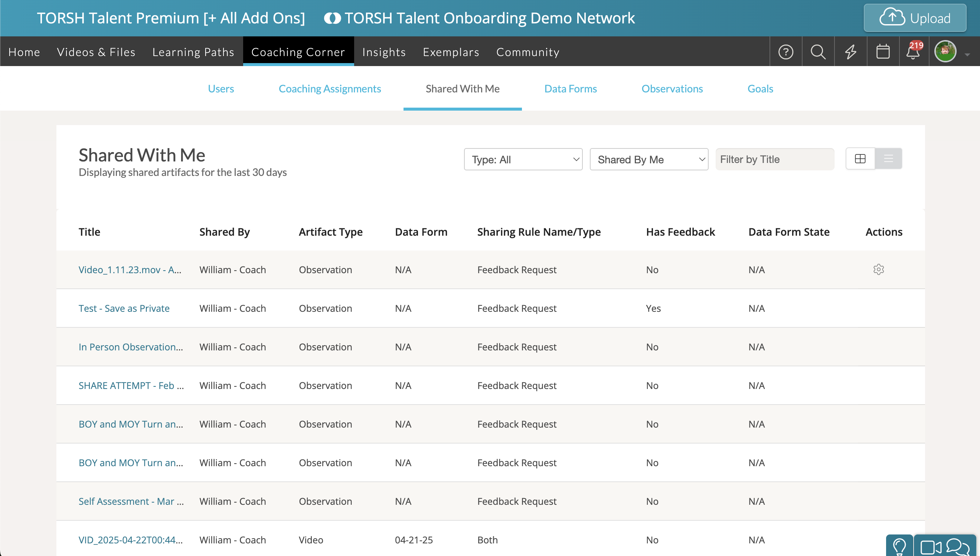Open search with magnifying glass icon
This screenshot has width=980, height=556.
pos(818,52)
